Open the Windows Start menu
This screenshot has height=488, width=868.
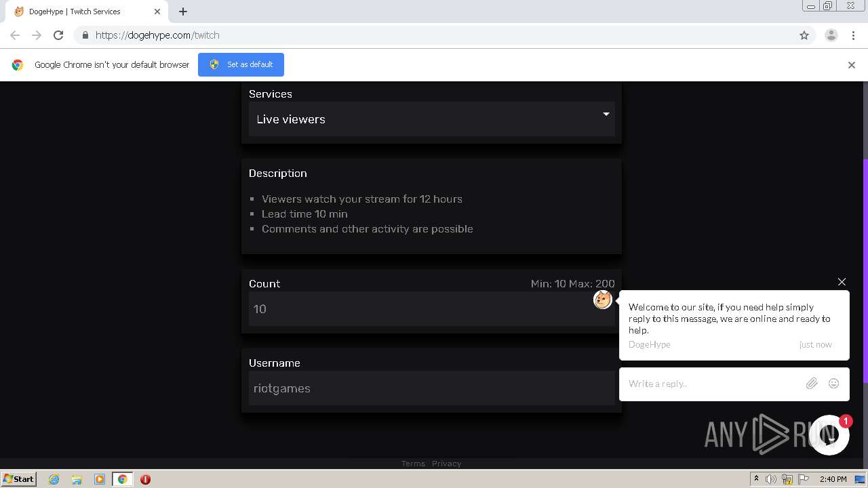pyautogui.click(x=18, y=479)
